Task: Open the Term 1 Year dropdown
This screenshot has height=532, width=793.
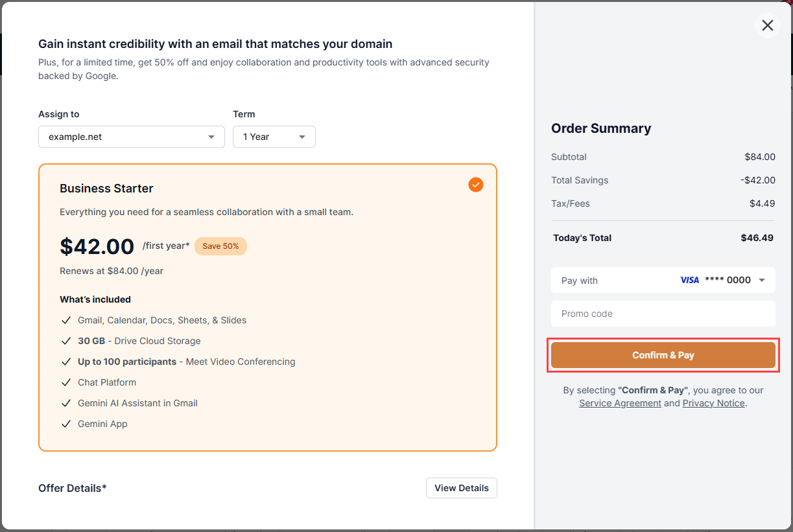Action: [274, 137]
